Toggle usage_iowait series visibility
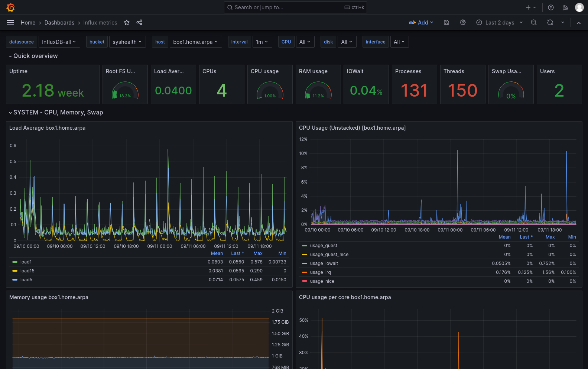Image resolution: width=588 pixels, height=369 pixels. point(324,263)
